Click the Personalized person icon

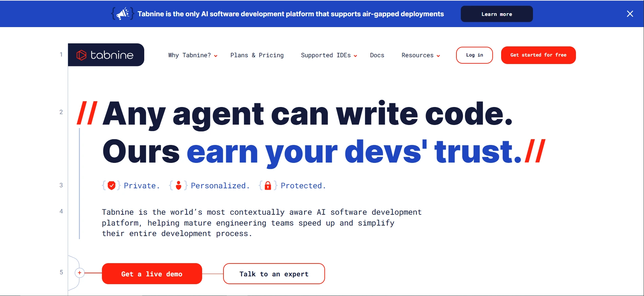pyautogui.click(x=178, y=186)
